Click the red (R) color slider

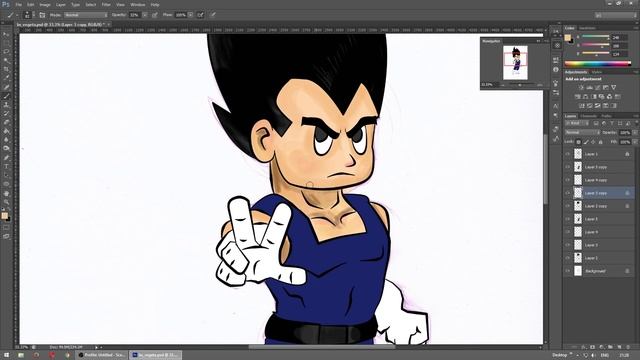coord(596,37)
